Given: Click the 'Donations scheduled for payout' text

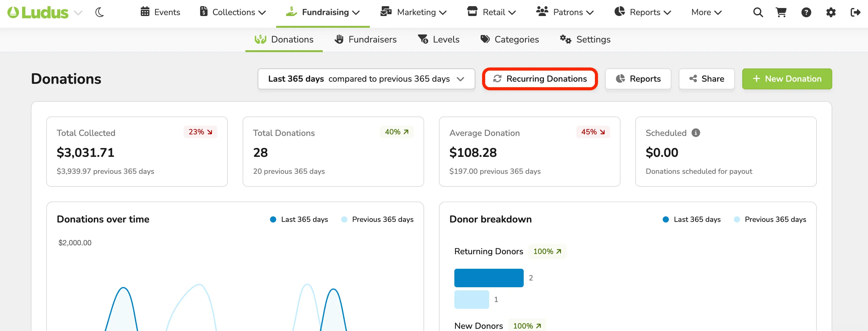Looking at the screenshot, I should point(699,171).
